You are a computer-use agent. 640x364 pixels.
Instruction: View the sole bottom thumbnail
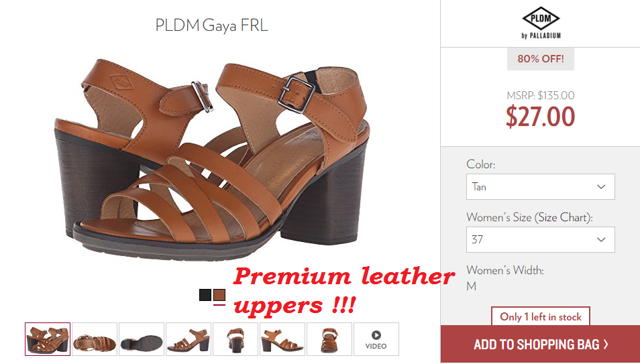(142, 339)
